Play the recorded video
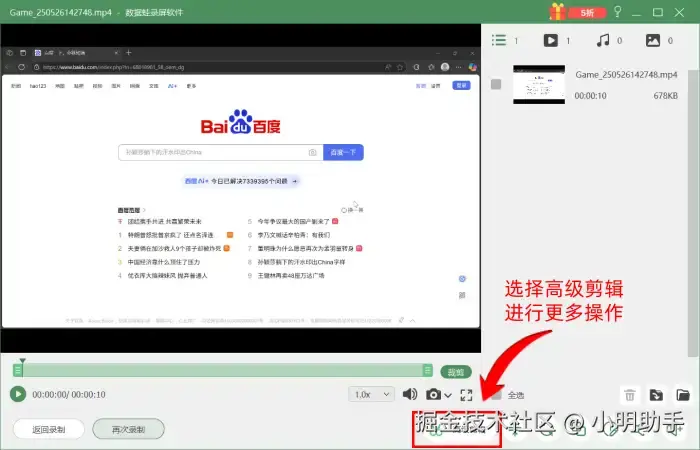Viewport: 700px width, 450px height. [x=18, y=394]
